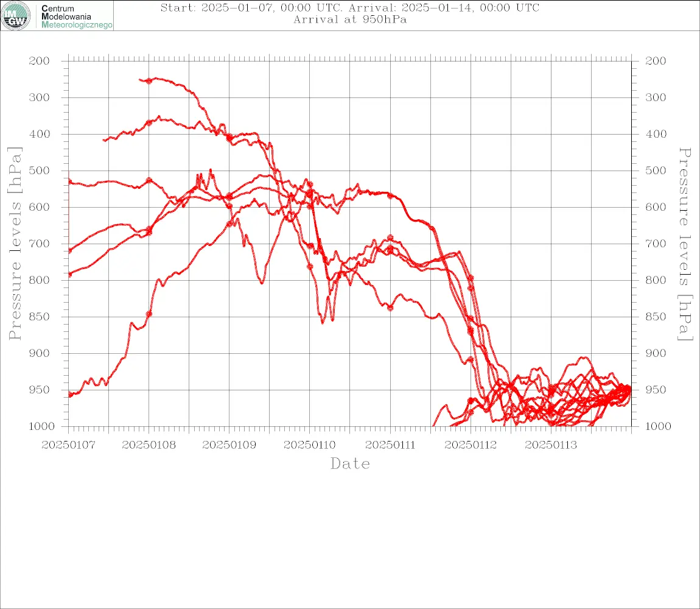This screenshot has width=700, height=609.
Task: Click the left y-axis label 900
Action: 40,353
